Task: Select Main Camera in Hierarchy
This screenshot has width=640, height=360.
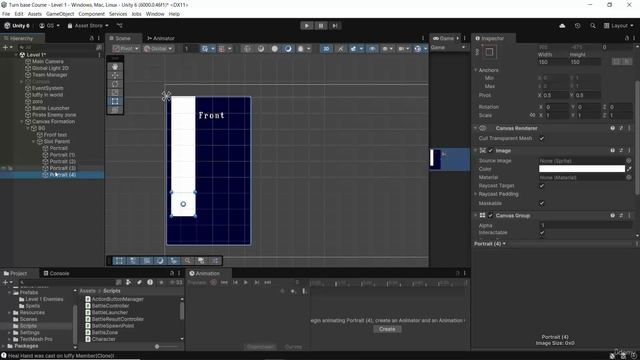Action: pyautogui.click(x=47, y=62)
